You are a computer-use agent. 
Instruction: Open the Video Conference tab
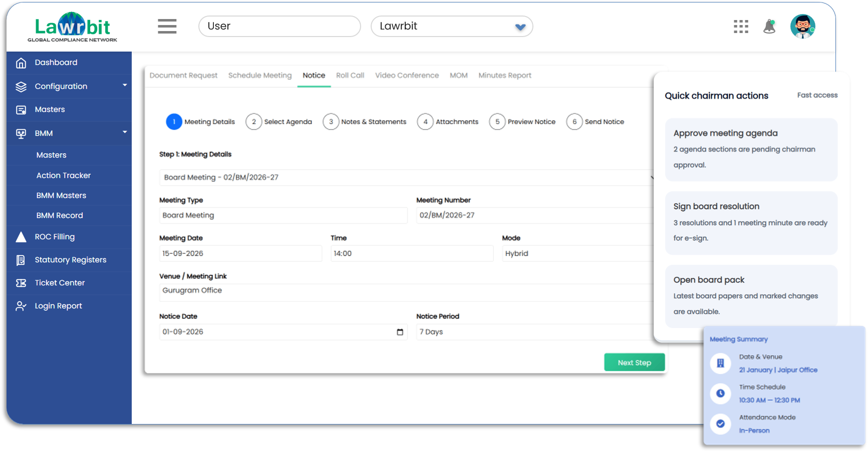pos(407,76)
